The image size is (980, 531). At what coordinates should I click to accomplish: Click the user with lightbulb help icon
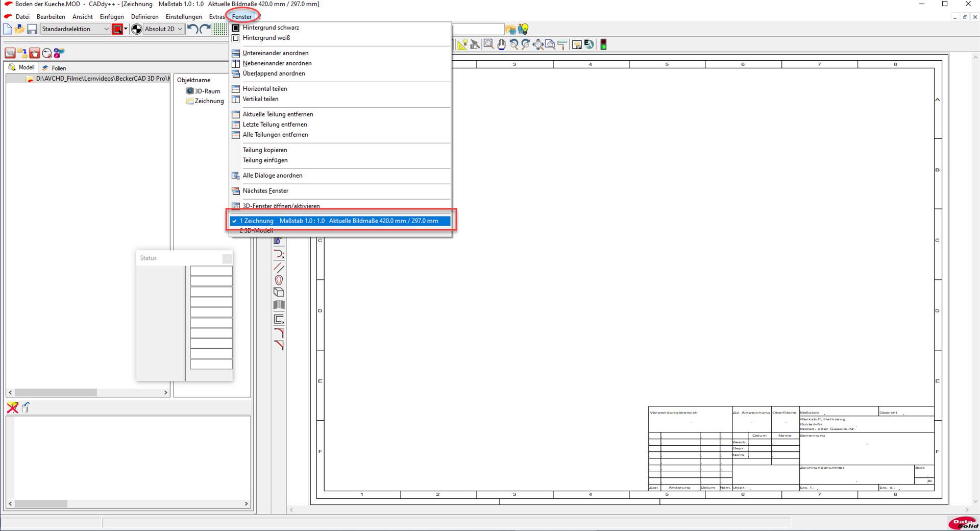point(523,29)
